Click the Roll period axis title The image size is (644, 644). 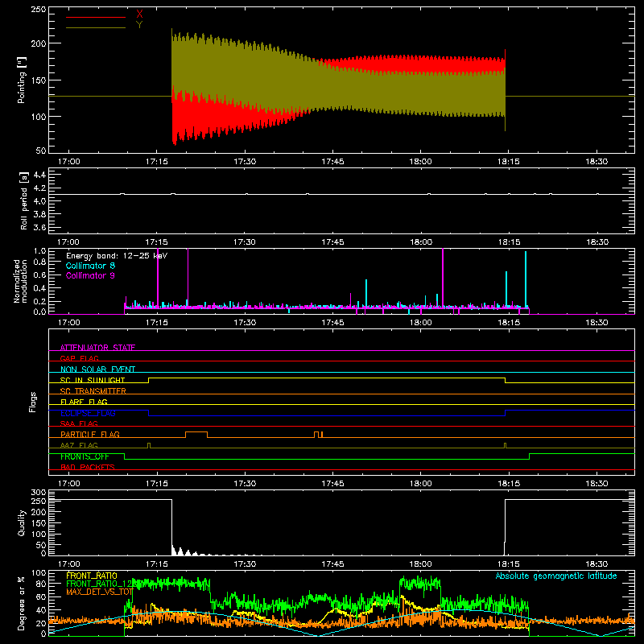(23, 200)
